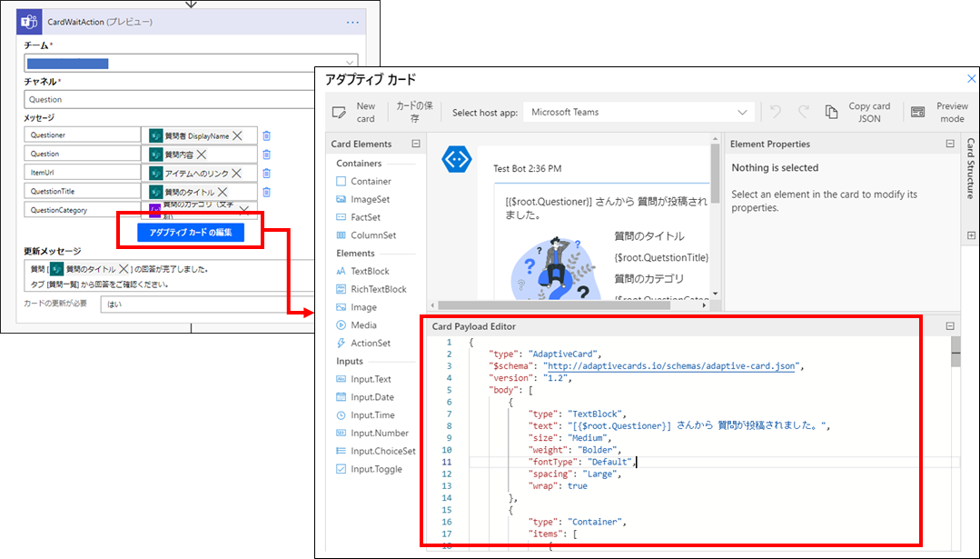This screenshot has height=559, width=980.
Task: Delete the QuetstionTitle message row
Action: [267, 192]
